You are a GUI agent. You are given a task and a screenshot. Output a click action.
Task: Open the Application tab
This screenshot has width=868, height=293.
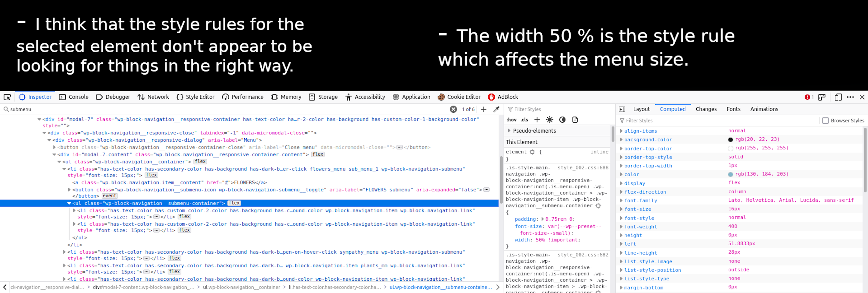(411, 97)
